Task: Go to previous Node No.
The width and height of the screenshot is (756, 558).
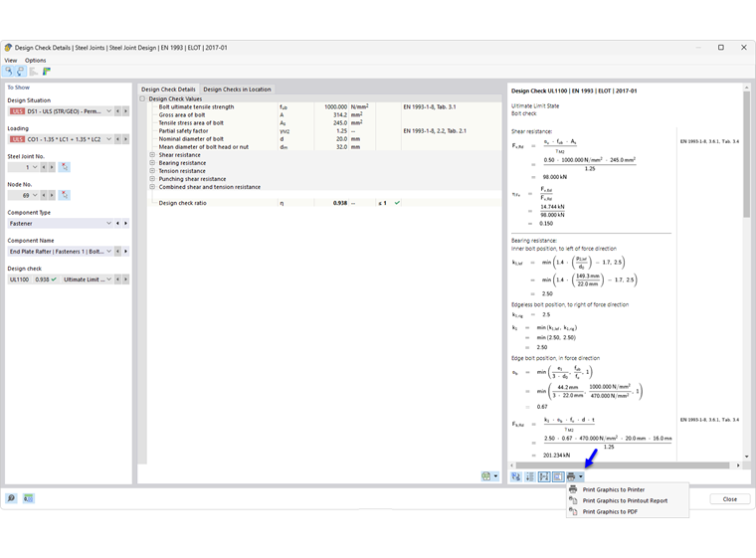Action: 44,195
